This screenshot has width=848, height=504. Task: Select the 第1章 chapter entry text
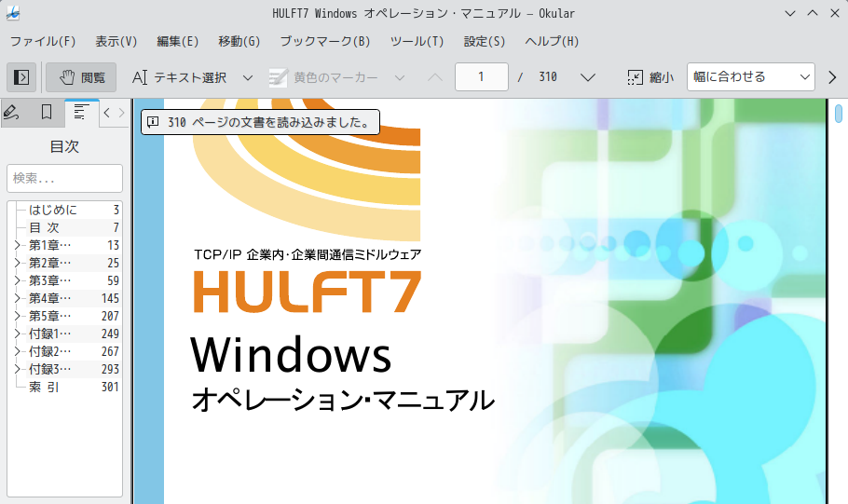point(49,245)
